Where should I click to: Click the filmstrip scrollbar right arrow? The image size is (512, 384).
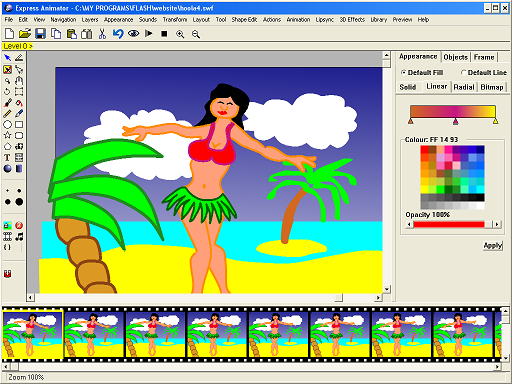[497, 367]
